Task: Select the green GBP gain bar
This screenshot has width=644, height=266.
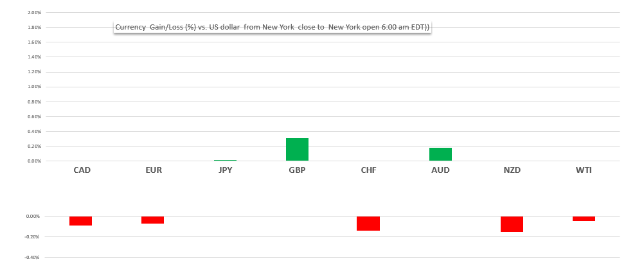Action: coord(297,149)
